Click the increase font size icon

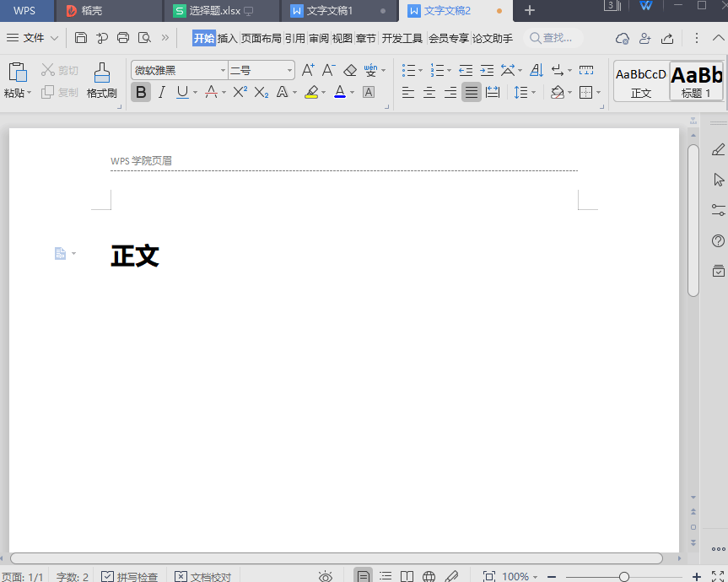308,70
